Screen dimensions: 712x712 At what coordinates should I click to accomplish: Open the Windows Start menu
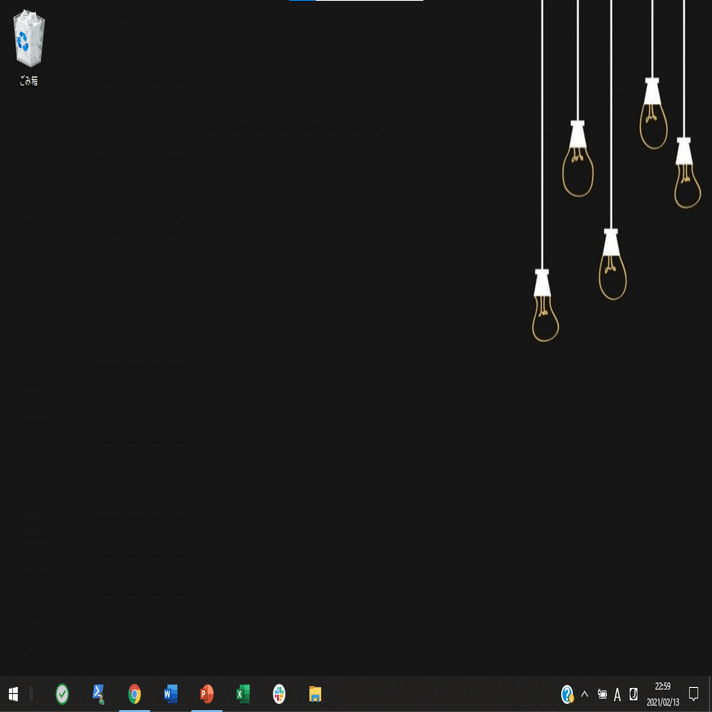tap(13, 694)
